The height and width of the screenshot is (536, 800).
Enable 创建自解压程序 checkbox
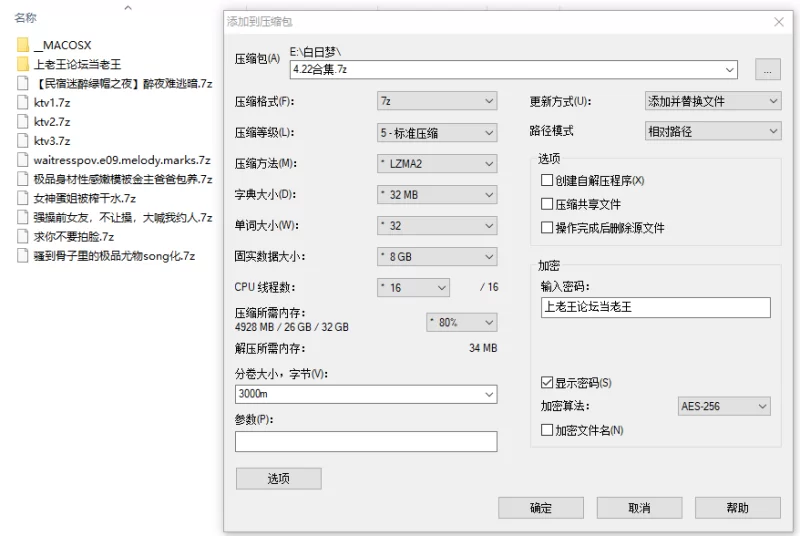coord(546,180)
